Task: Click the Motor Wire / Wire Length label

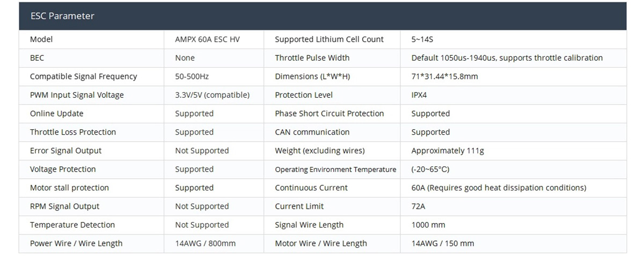Action: tap(321, 244)
